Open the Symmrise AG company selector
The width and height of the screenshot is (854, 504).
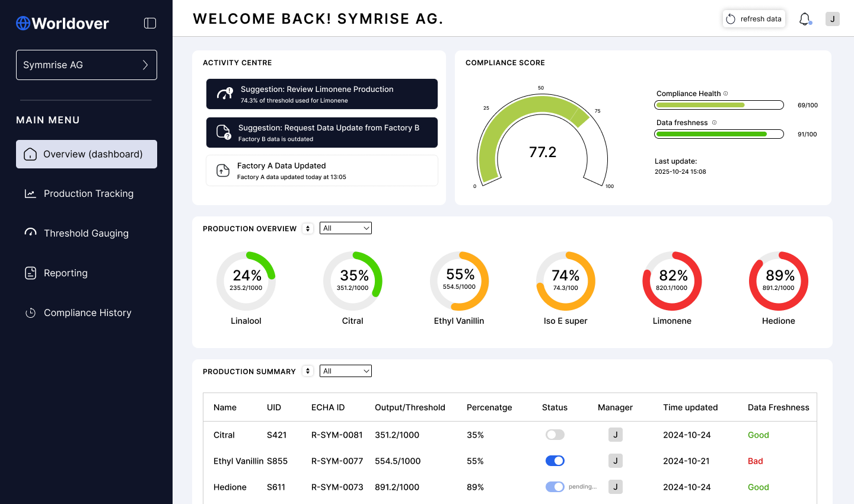pyautogui.click(x=87, y=65)
